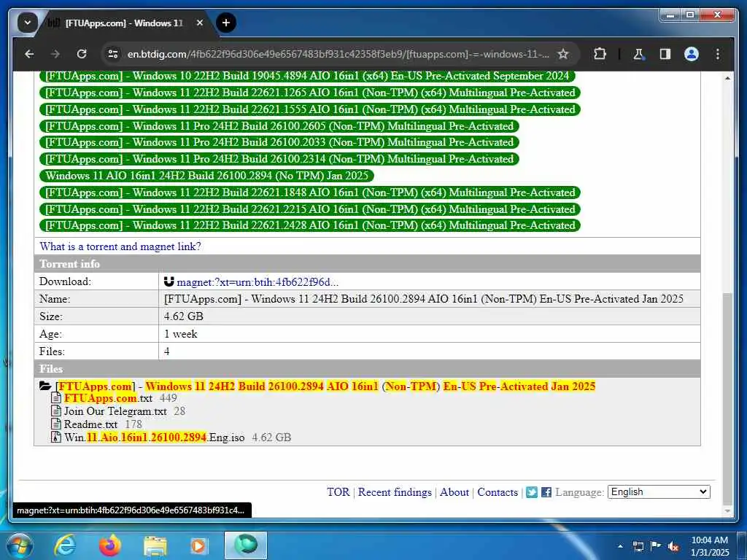Toggle the browser side panel
Screen dimensions: 747x560
pyautogui.click(x=665, y=54)
